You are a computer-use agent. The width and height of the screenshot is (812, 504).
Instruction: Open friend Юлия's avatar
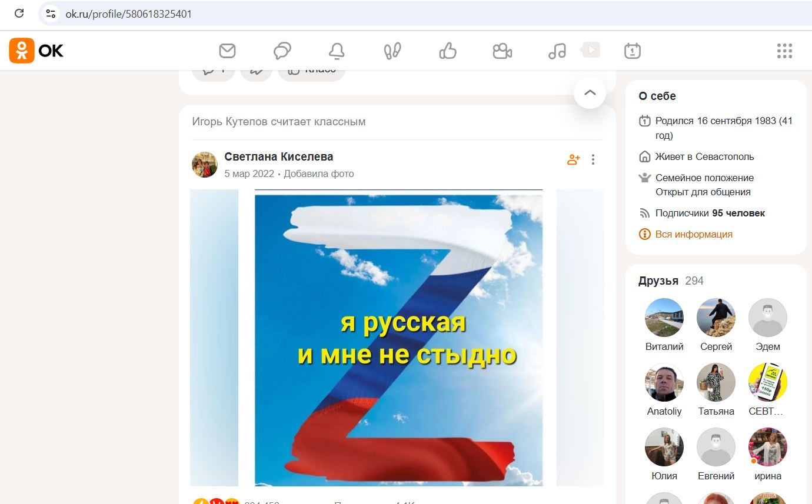pos(664,447)
